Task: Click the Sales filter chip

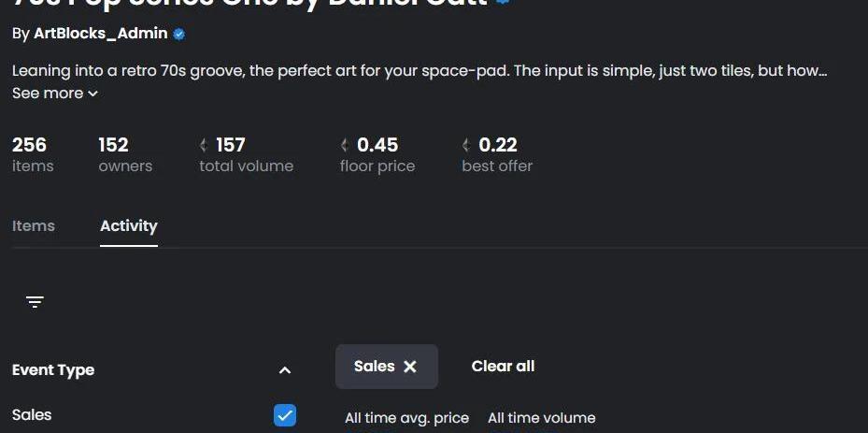Action: click(387, 367)
